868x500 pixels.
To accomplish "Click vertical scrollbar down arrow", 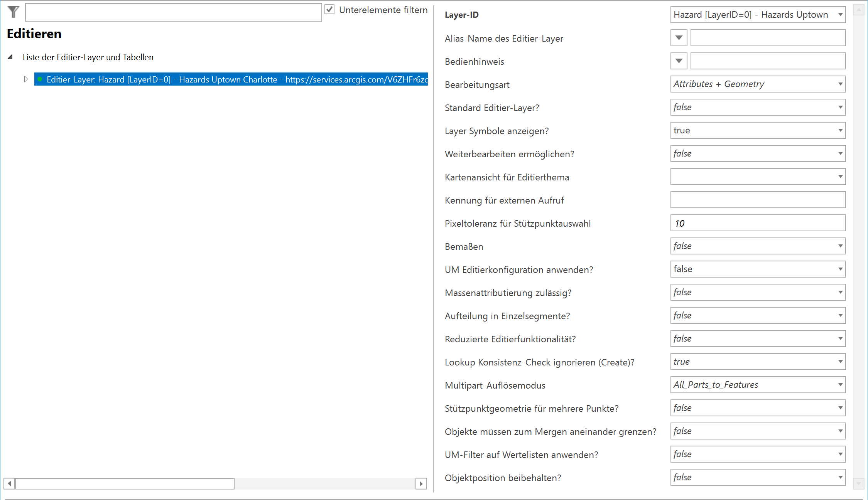I will click(x=858, y=483).
